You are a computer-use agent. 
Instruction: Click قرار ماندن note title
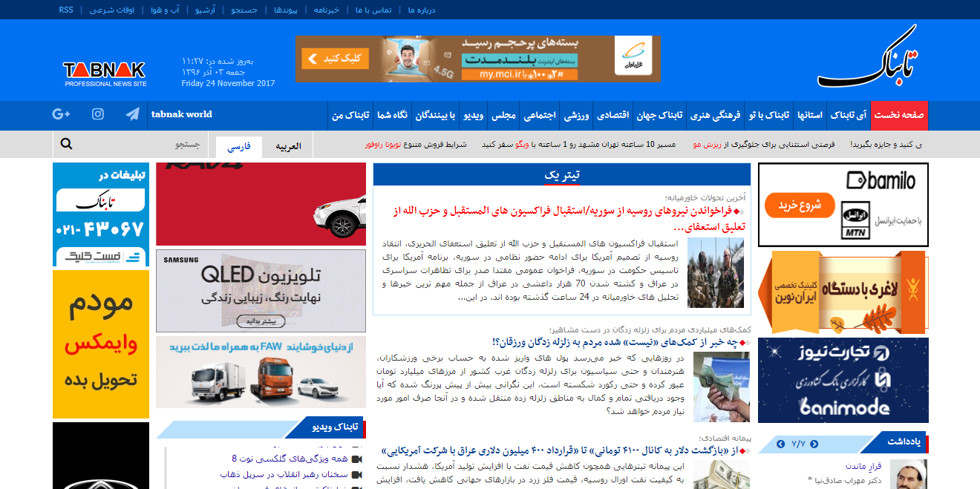click(863, 466)
